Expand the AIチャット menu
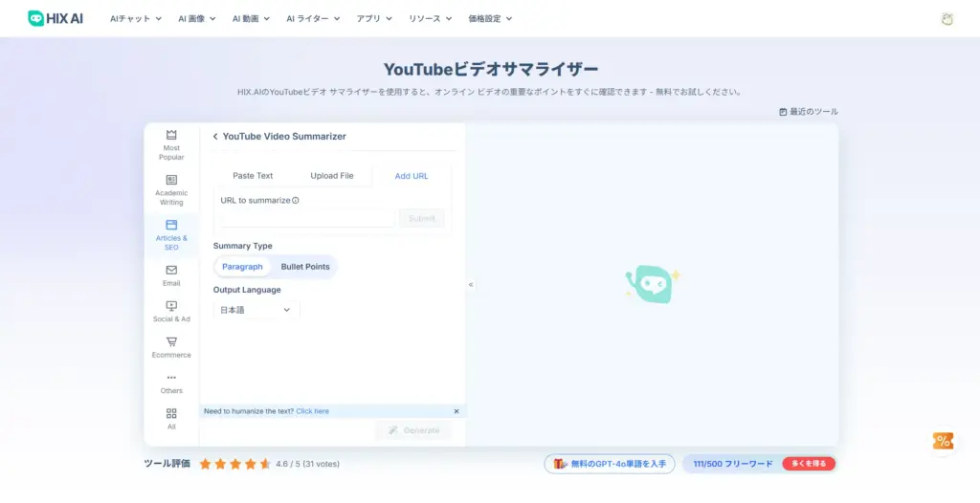 [135, 18]
